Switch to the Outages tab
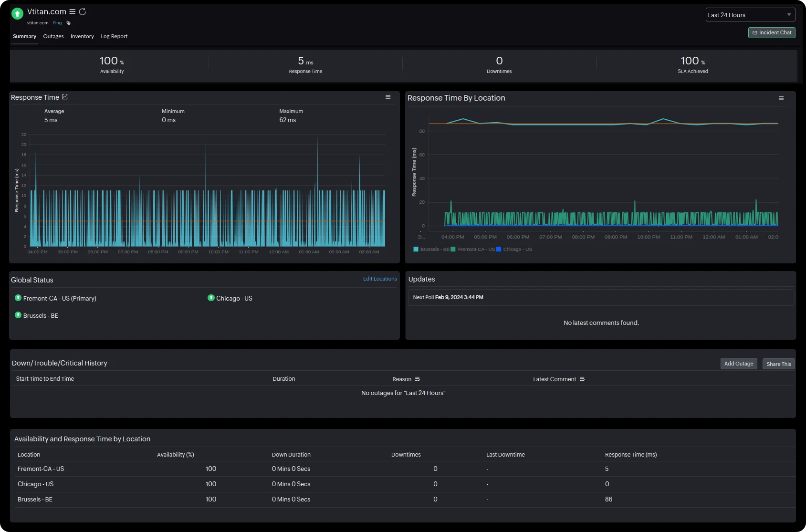The width and height of the screenshot is (806, 532). point(53,36)
